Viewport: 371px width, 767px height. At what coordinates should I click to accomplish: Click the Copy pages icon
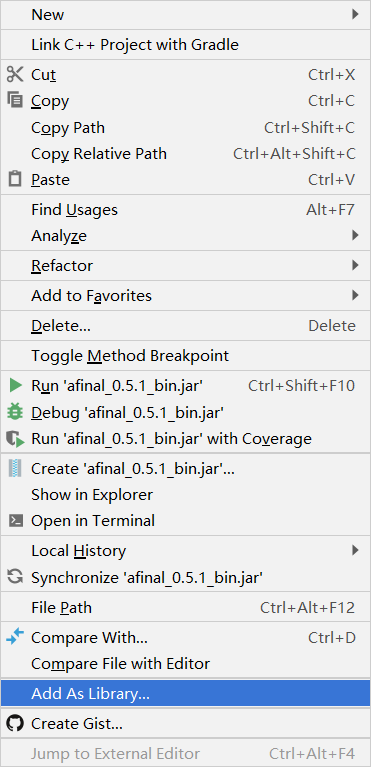pos(15,100)
